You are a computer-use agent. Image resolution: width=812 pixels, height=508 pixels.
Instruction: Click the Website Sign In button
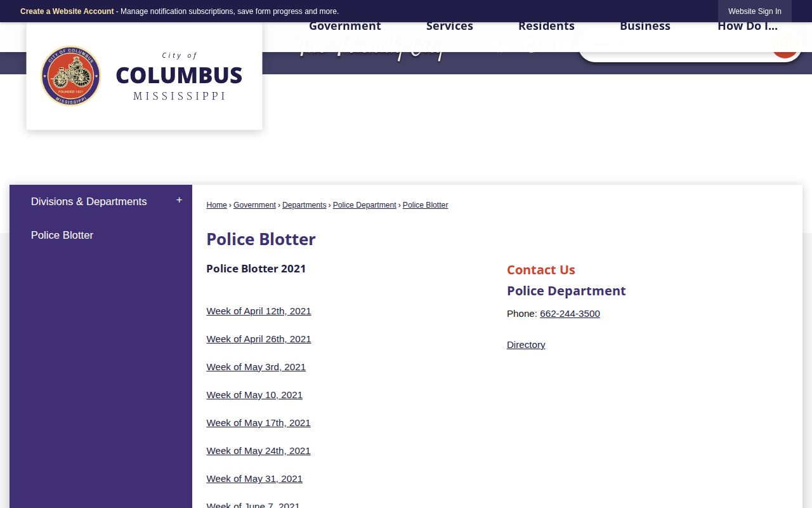click(x=755, y=11)
